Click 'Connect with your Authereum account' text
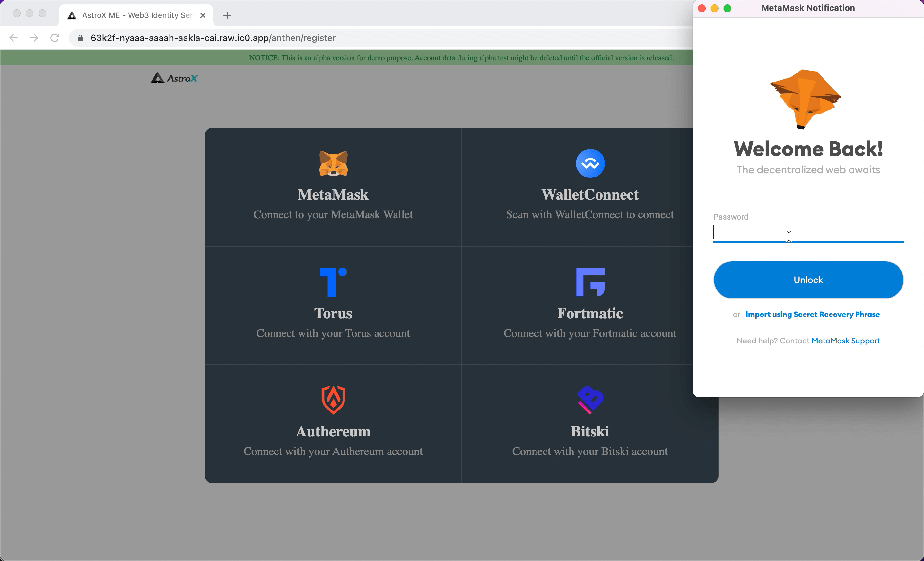Screen dimensions: 924x561 click(333, 451)
